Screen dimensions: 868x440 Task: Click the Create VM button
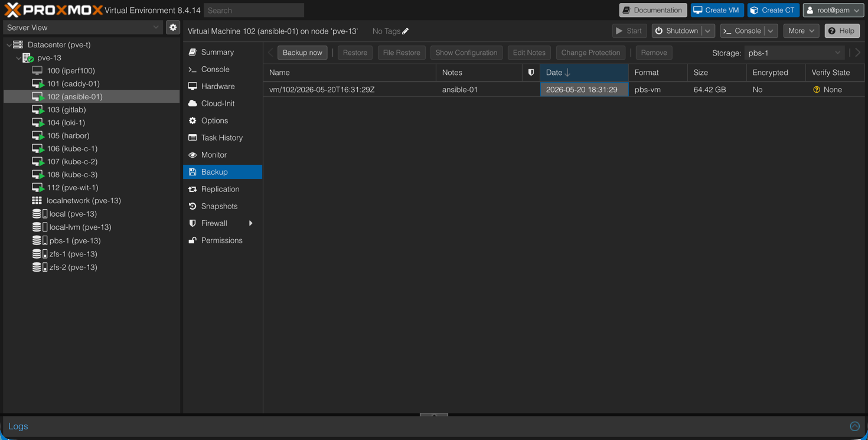[x=717, y=10]
